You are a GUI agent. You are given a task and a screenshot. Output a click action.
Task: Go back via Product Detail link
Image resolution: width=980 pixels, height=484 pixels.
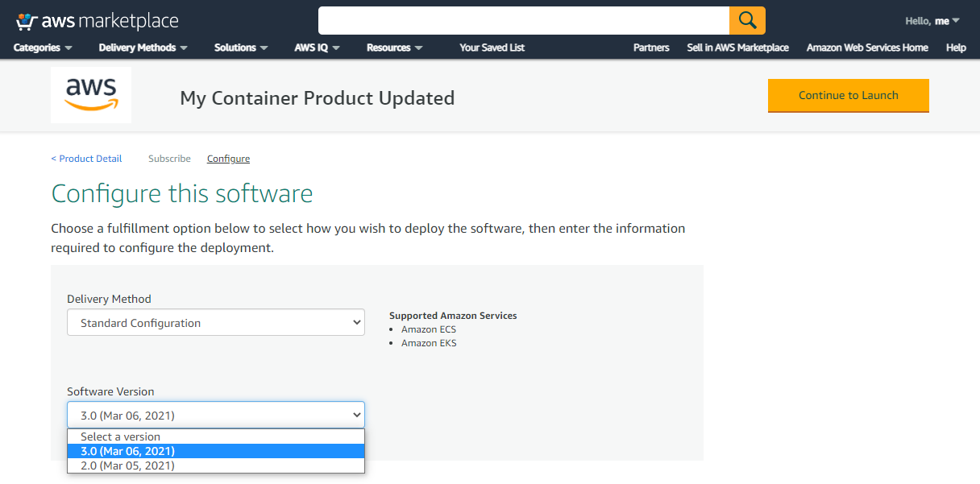pos(86,158)
